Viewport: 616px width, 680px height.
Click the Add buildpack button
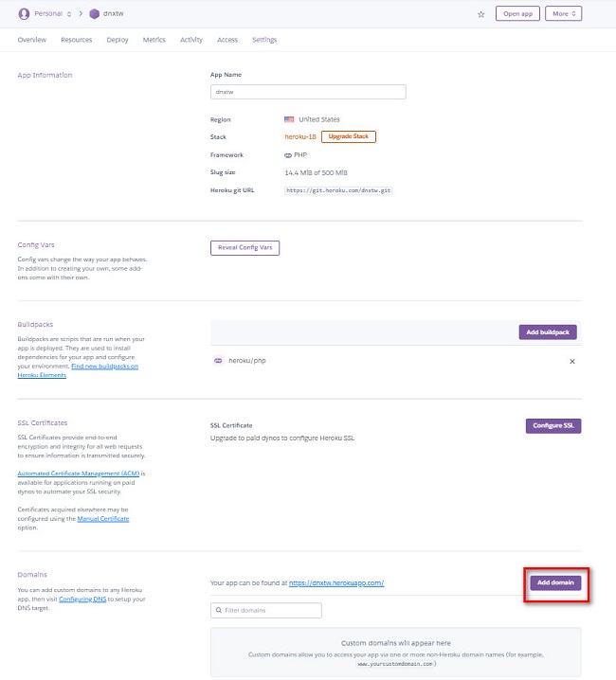point(548,332)
